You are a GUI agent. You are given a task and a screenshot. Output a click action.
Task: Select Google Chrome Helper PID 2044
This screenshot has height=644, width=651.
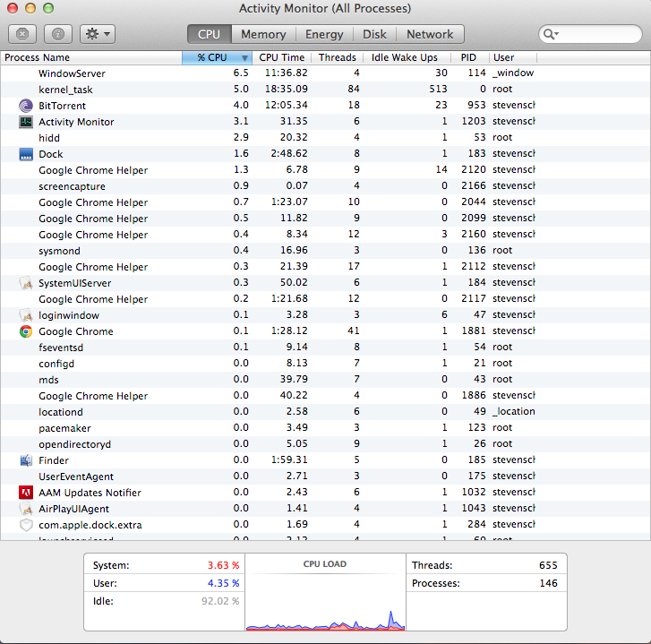pyautogui.click(x=326, y=202)
